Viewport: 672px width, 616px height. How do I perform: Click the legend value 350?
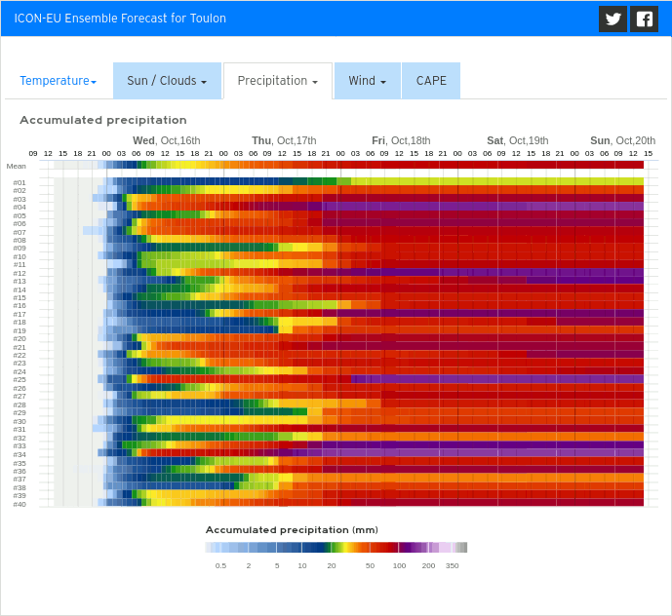point(453,566)
